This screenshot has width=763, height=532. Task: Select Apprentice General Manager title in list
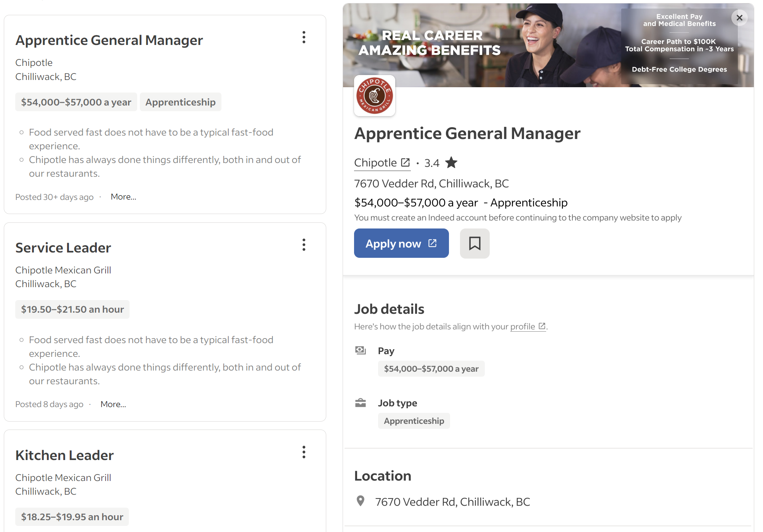(x=109, y=40)
